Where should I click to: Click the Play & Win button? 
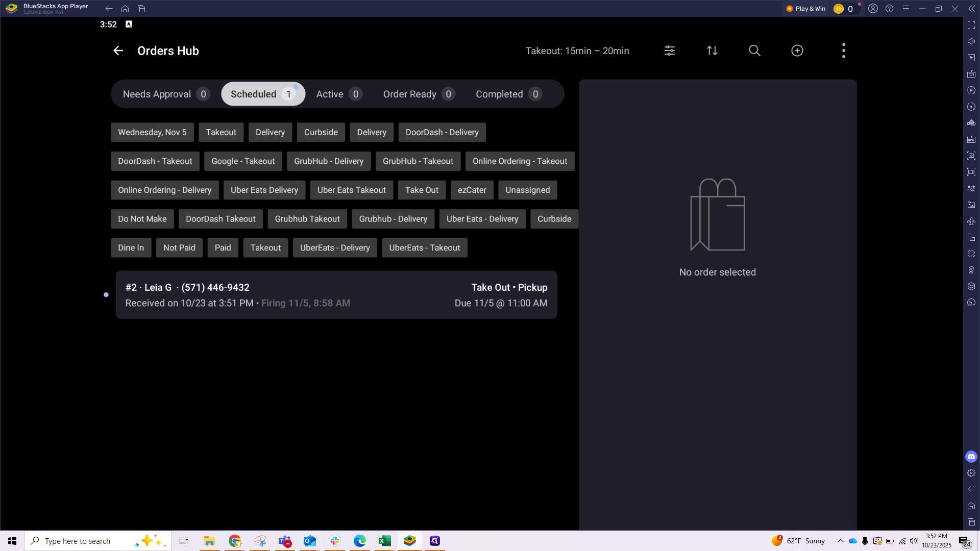pos(806,9)
